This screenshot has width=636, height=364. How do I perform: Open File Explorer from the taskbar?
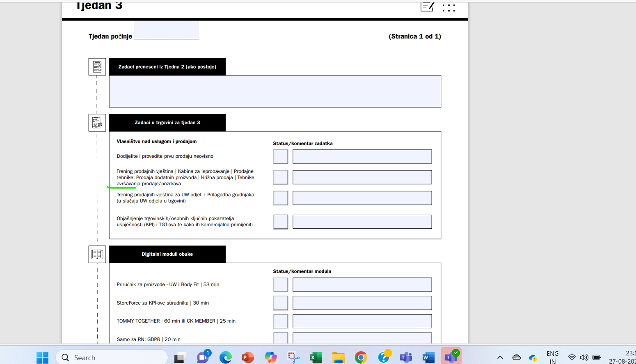tap(338, 357)
